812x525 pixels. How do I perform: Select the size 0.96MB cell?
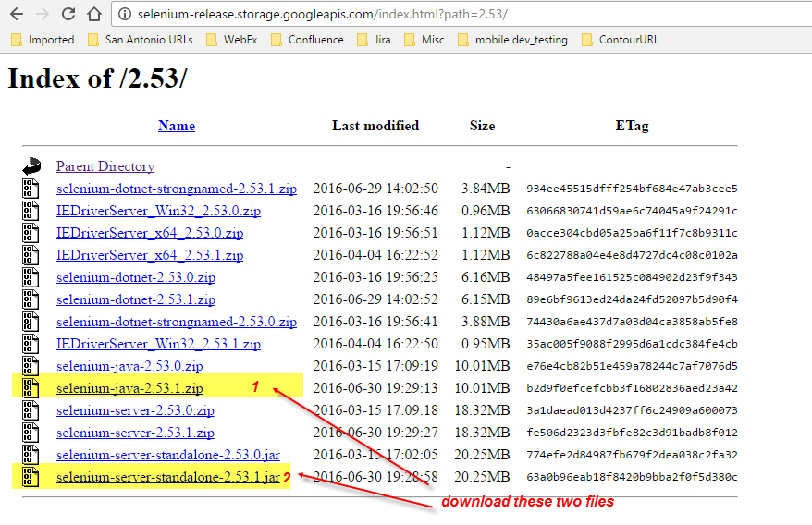tap(486, 211)
